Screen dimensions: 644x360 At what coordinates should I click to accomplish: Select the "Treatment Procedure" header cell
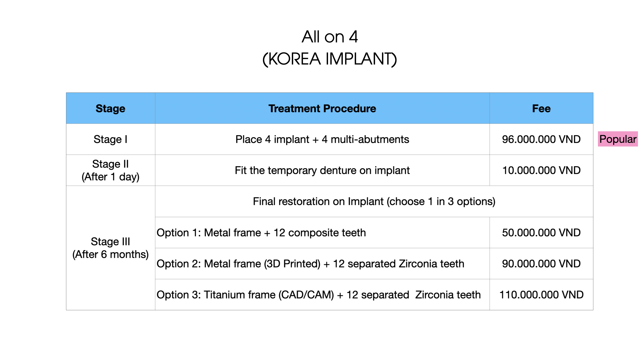pyautogui.click(x=322, y=108)
